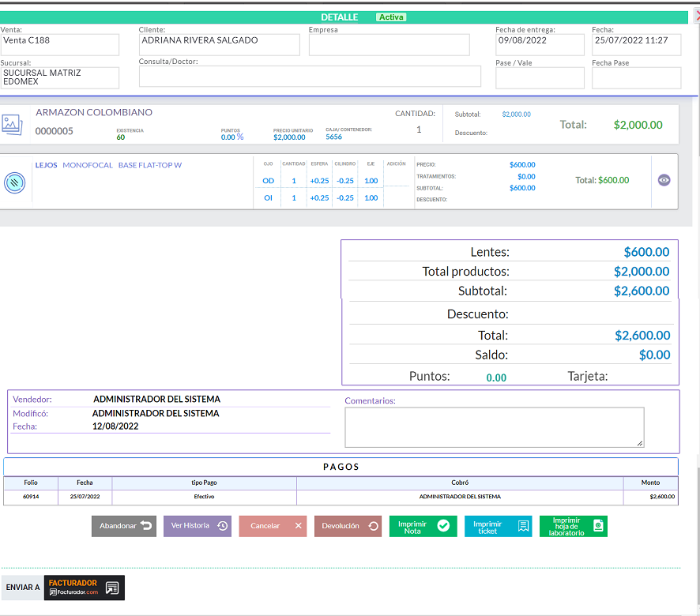Click caja/contenedor value 5656
The width and height of the screenshot is (700, 616).
(333, 137)
